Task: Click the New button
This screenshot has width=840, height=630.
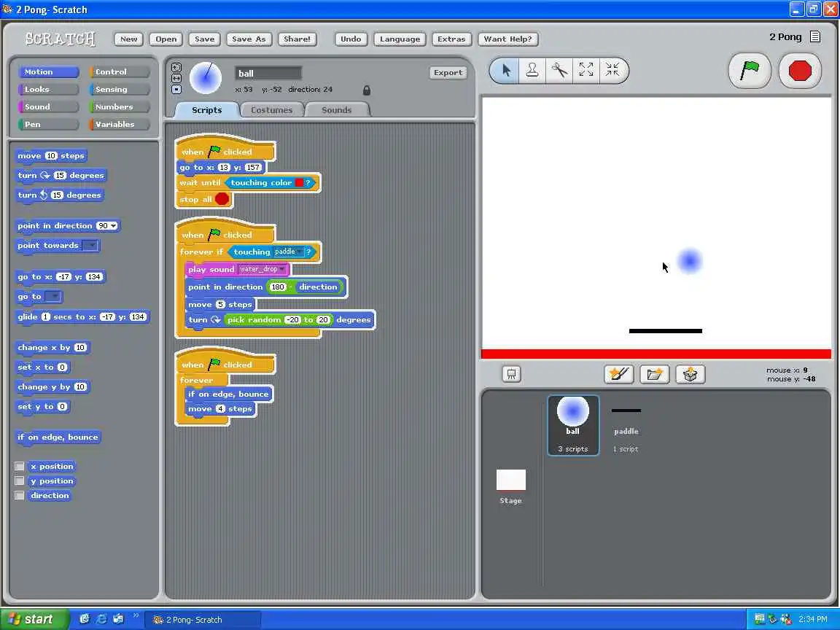Action: (128, 39)
